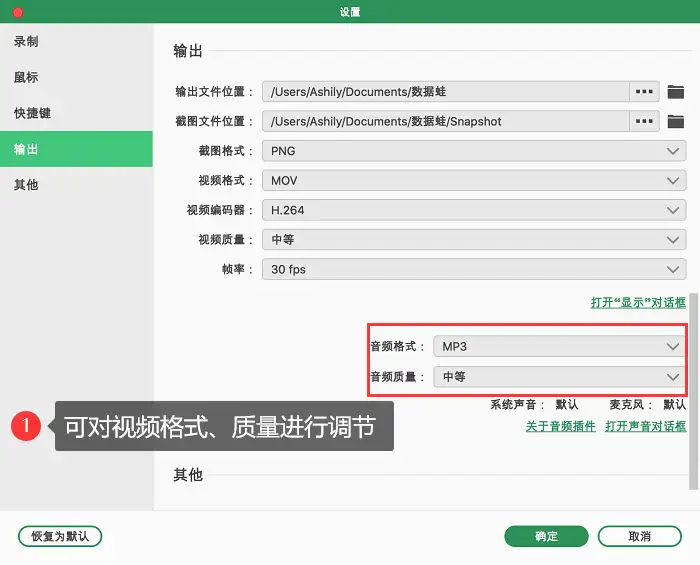This screenshot has height=565, width=700.
Task: Click 打开声音对话框 link
Action: 646,426
